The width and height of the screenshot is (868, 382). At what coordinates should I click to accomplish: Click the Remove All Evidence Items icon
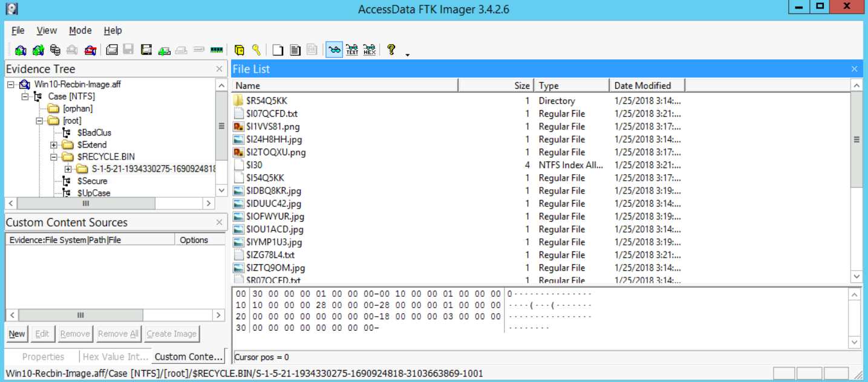coord(90,50)
